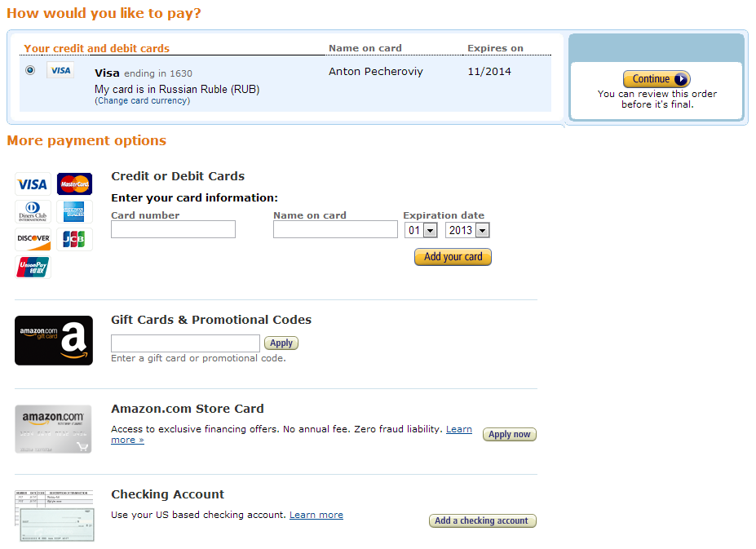Image resolution: width=756 pixels, height=549 pixels.
Task: Open the expiration year 2013 dropdown
Action: coord(467,230)
